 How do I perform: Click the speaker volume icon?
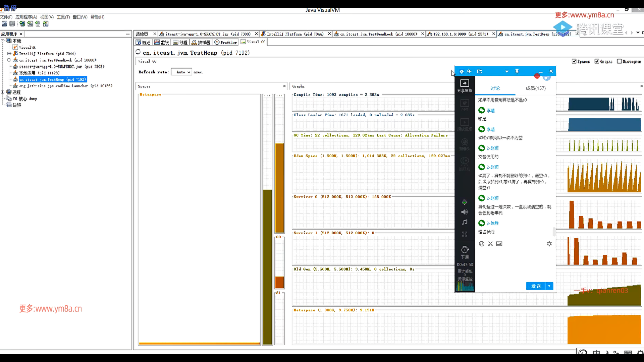coord(464,212)
